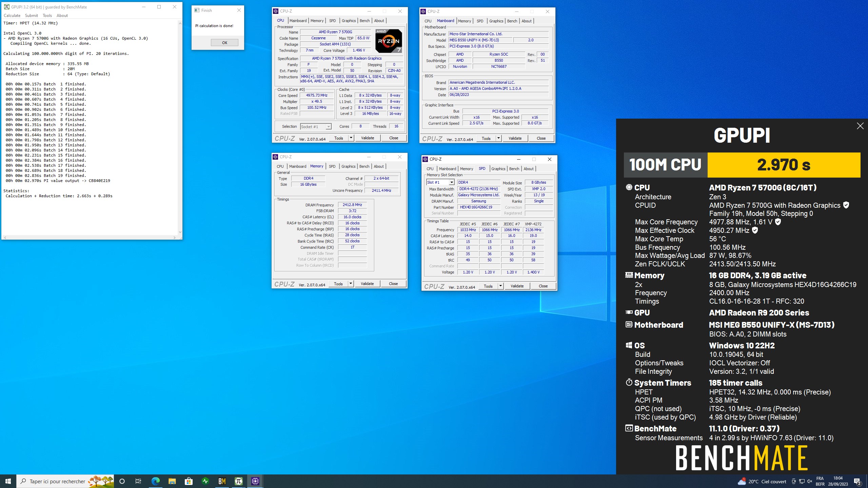The width and height of the screenshot is (868, 488).
Task: Open the notification center icon
Action: coord(857,481)
